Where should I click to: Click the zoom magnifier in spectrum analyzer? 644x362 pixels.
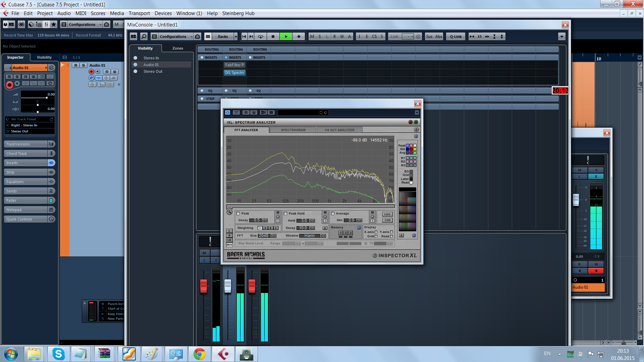[x=229, y=212]
